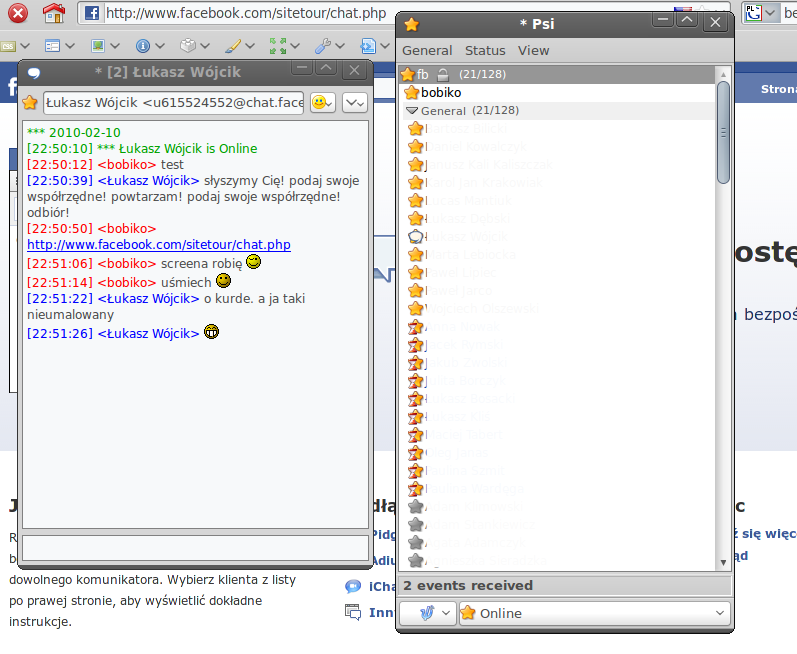
Task: Click the chat message input field
Action: click(195, 547)
